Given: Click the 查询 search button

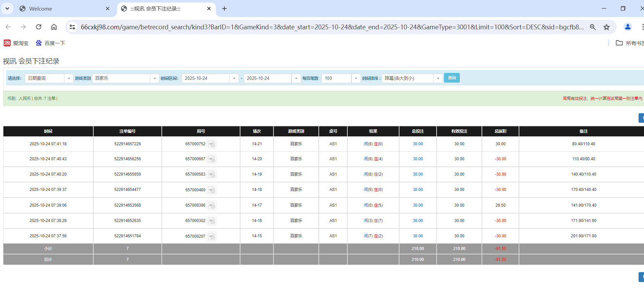Looking at the screenshot, I should pos(452,78).
